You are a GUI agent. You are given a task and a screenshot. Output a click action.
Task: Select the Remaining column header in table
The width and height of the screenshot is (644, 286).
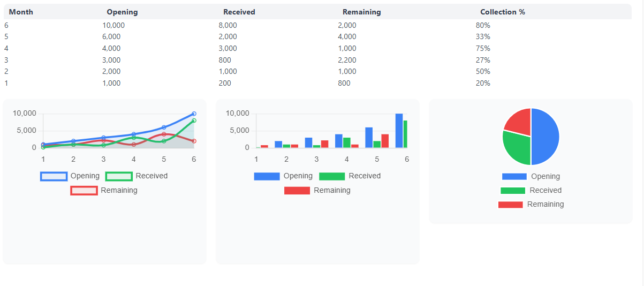pyautogui.click(x=361, y=12)
